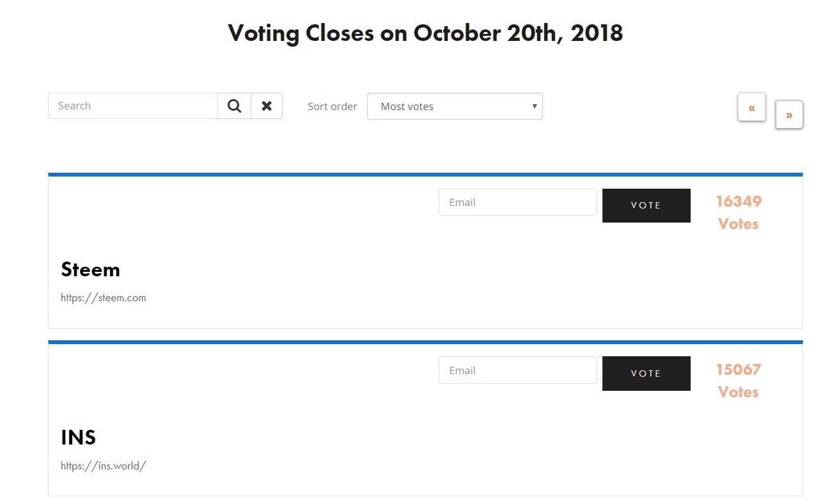Click the 15067 Votes count
Viewport: 832px width, 504px height.
click(x=739, y=381)
